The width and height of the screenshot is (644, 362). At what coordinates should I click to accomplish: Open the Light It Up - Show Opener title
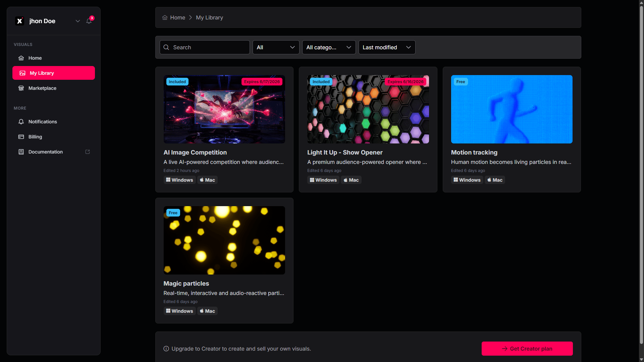tap(345, 153)
